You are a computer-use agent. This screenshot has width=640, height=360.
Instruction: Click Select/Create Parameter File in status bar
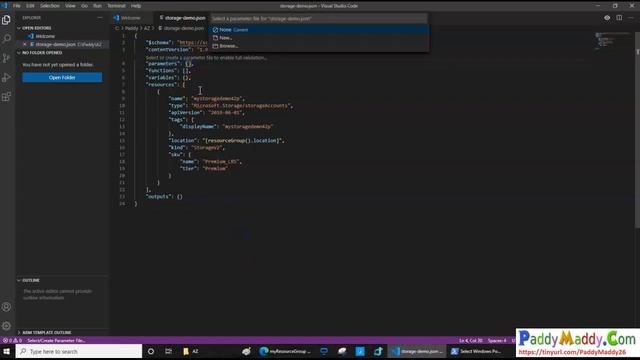56,340
